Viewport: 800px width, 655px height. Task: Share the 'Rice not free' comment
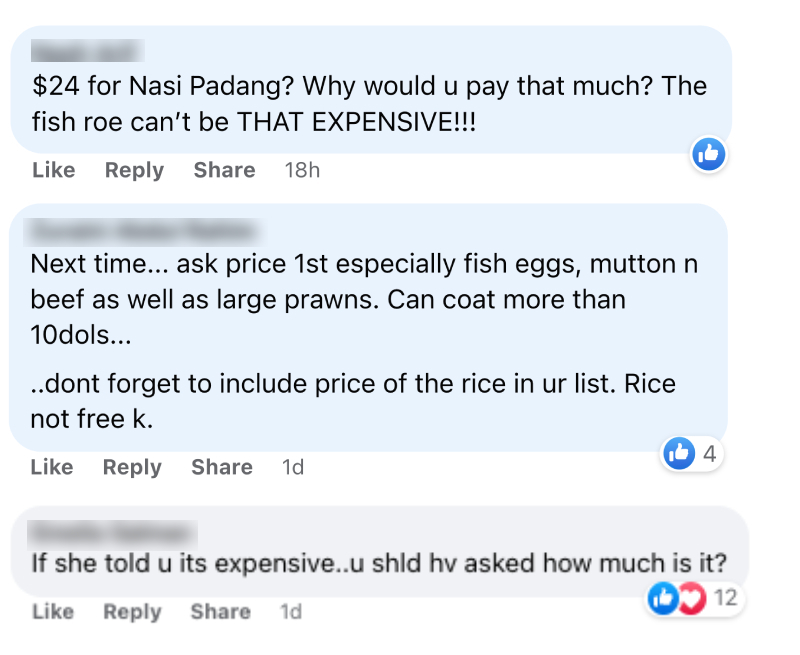point(222,467)
